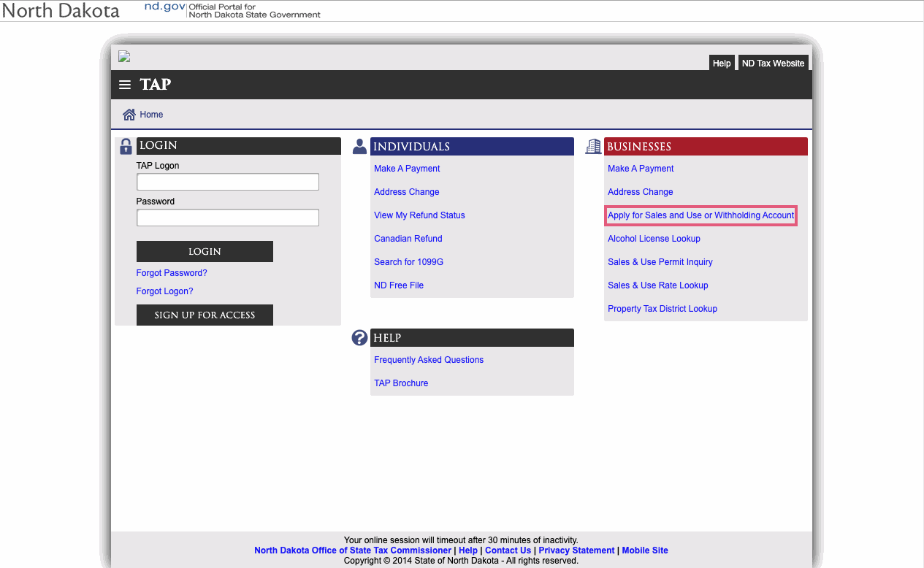
Task: Click the North Dakota title text
Action: (61, 11)
